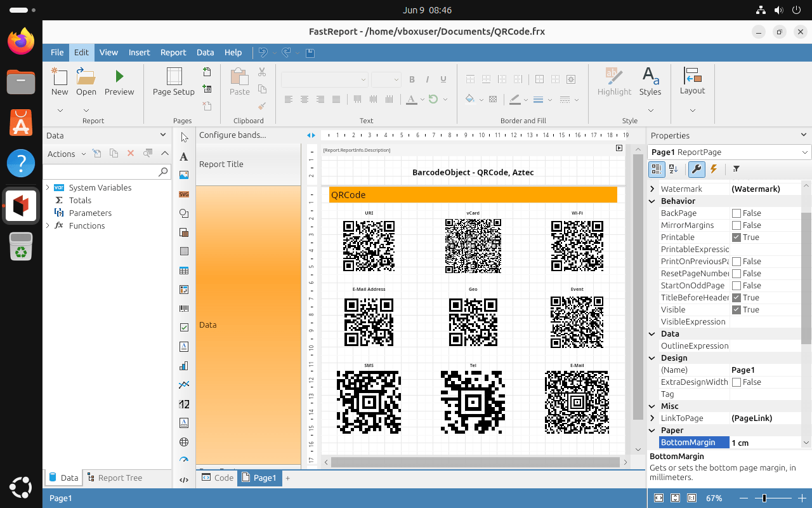
Task: Toggle the ExtraDesignWidth checkbox
Action: pyautogui.click(x=737, y=382)
